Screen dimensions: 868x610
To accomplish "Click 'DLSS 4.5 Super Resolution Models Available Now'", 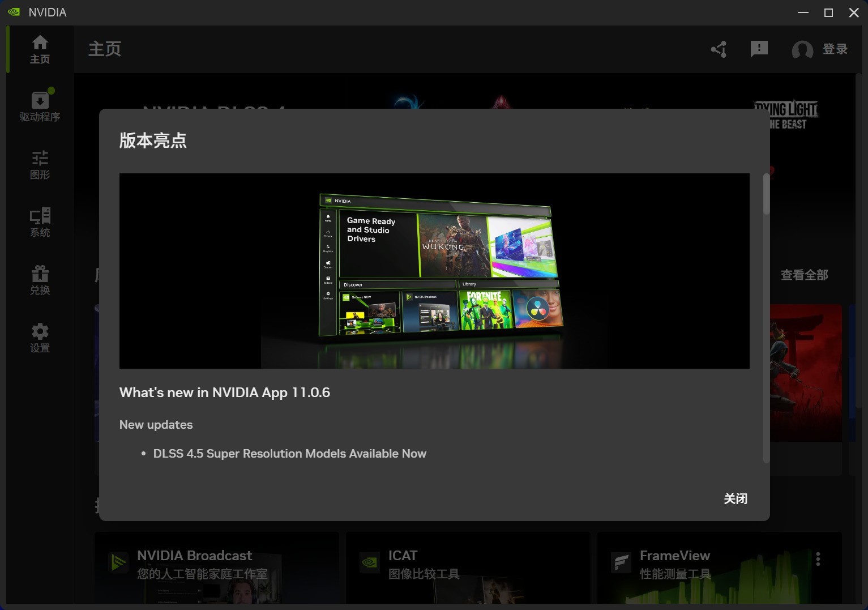I will (290, 454).
